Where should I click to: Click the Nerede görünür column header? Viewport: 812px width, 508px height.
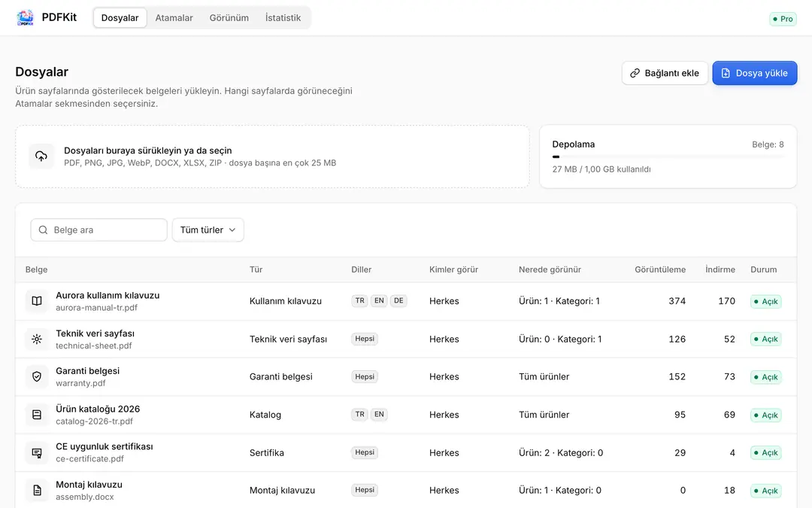pyautogui.click(x=550, y=269)
